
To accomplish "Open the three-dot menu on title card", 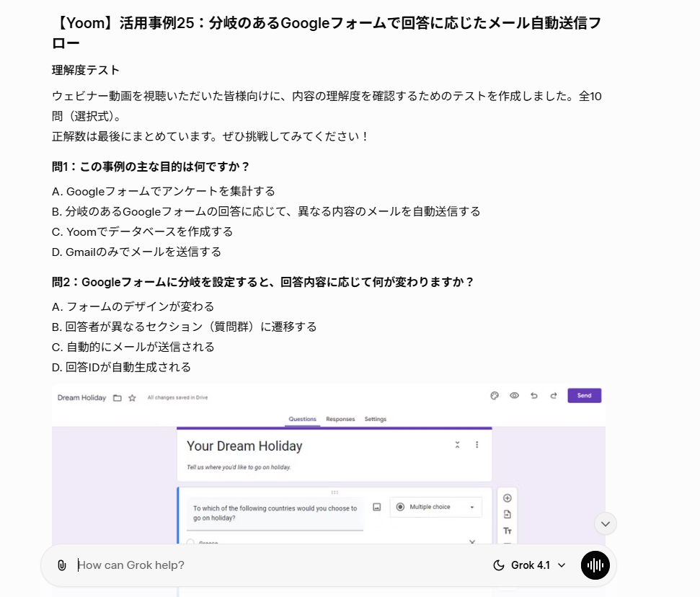I will tap(477, 445).
